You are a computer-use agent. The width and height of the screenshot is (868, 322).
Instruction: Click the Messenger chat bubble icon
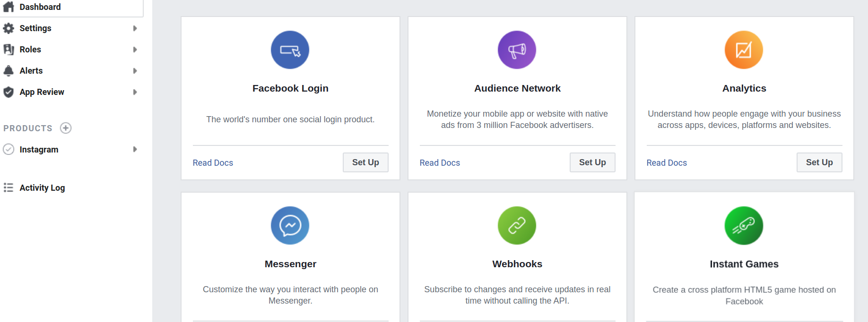click(290, 226)
